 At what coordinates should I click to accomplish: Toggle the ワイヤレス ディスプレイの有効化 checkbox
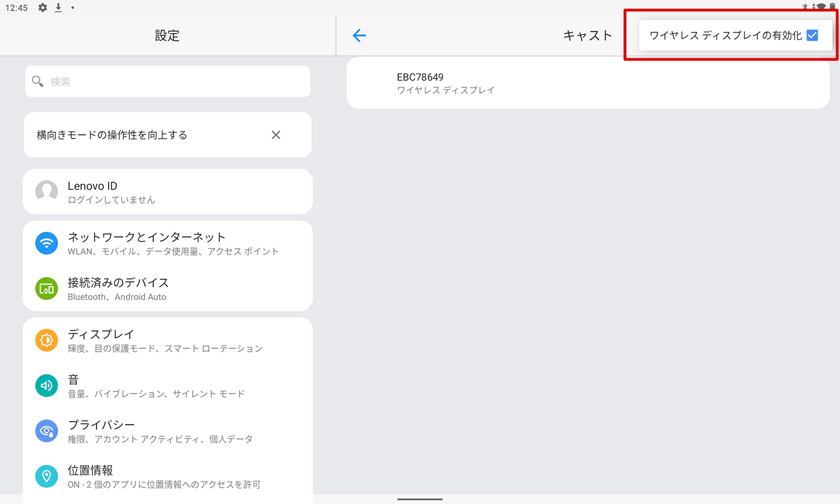click(x=812, y=35)
